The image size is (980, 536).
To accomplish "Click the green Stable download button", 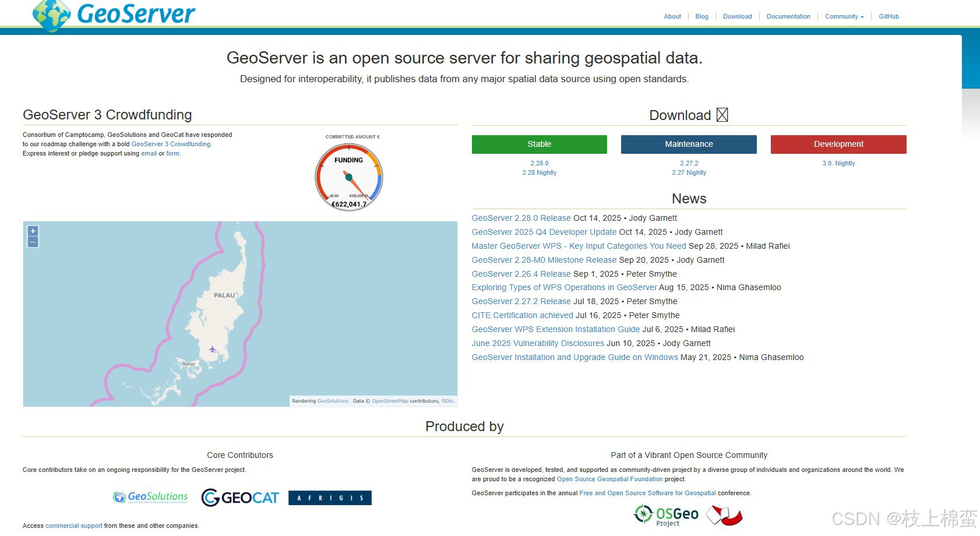I will click(x=540, y=144).
